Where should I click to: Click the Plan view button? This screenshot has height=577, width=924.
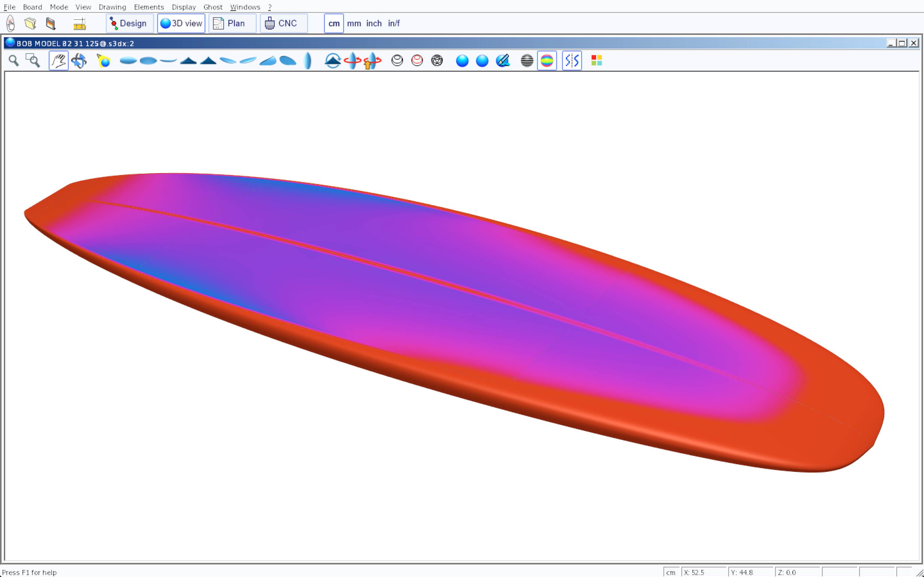232,23
